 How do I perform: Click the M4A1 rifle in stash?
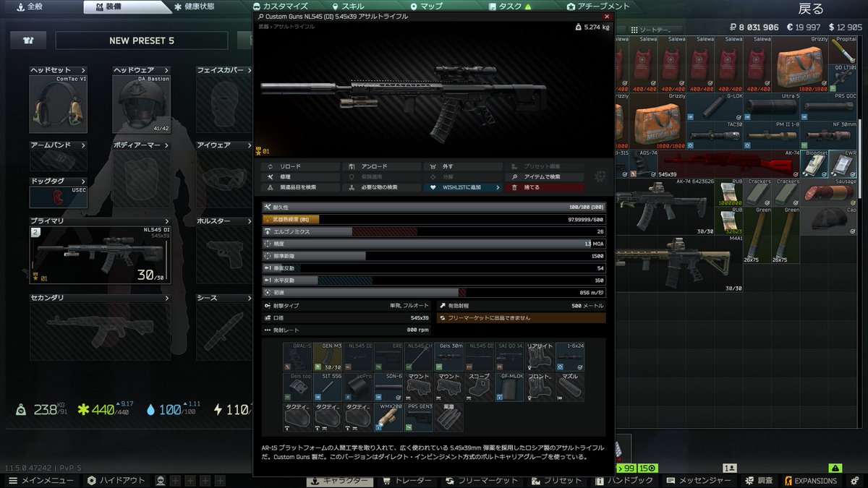coord(680,264)
